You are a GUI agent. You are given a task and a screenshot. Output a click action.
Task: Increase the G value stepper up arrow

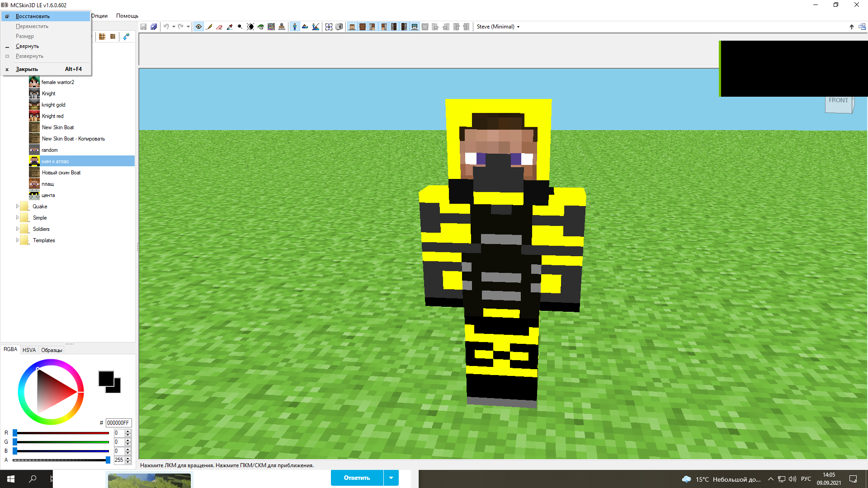(x=128, y=440)
